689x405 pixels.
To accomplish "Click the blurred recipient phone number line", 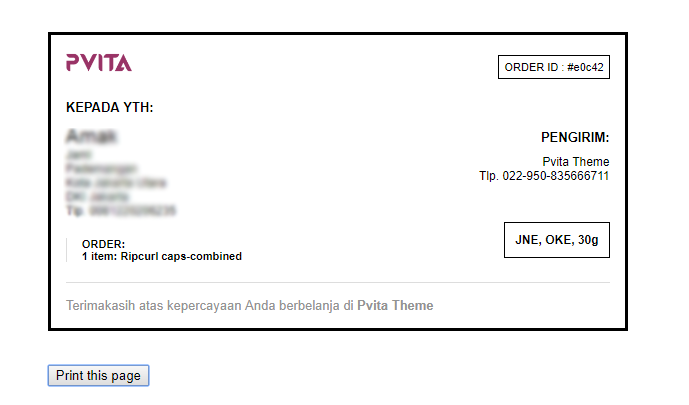I will pyautogui.click(x=120, y=211).
